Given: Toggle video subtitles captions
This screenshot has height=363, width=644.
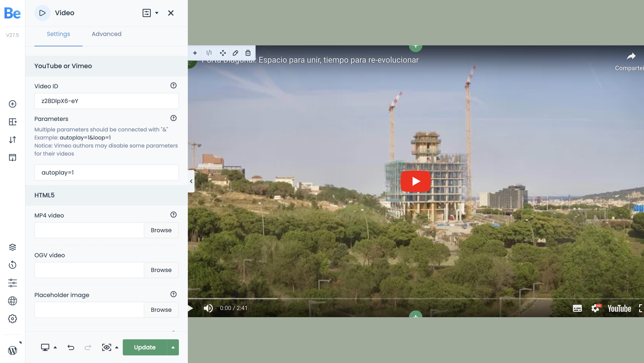Looking at the screenshot, I should pyautogui.click(x=577, y=308).
